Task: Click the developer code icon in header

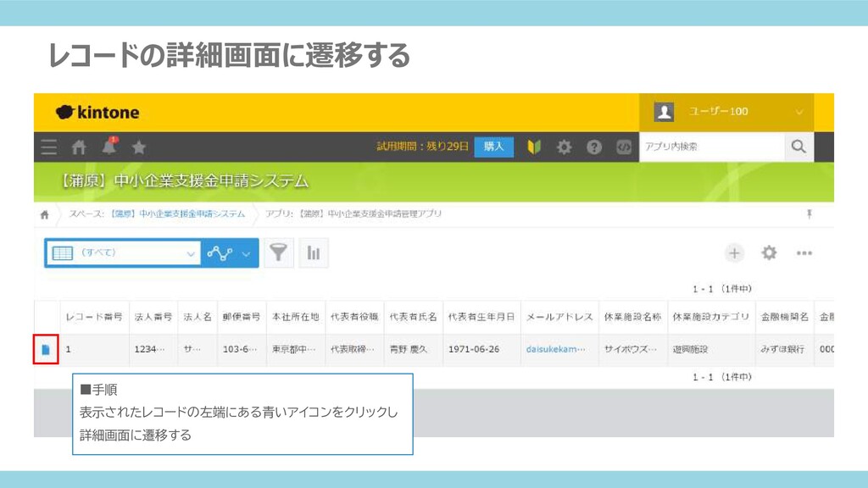Action: [x=623, y=147]
